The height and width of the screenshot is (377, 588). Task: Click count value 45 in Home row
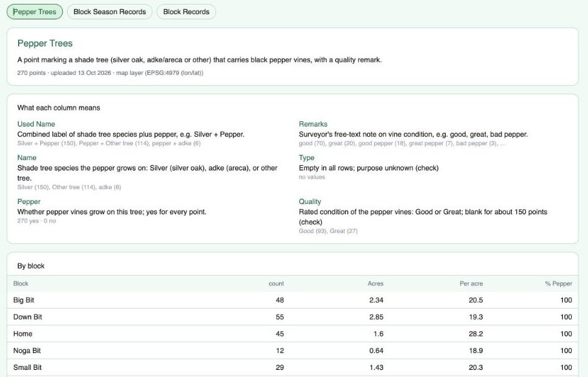[280, 334]
